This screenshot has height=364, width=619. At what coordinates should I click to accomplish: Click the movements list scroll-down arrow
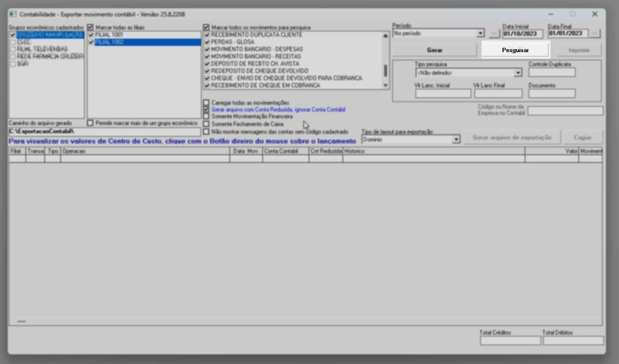click(x=386, y=85)
